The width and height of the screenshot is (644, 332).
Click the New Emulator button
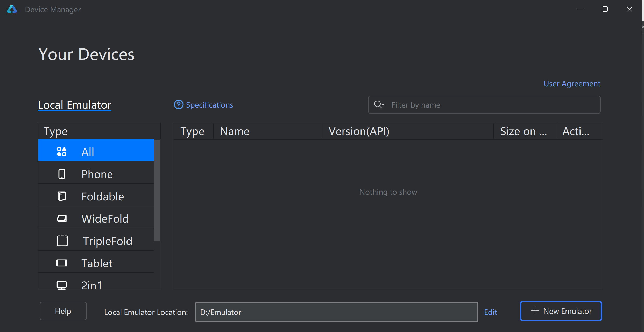coord(561,311)
